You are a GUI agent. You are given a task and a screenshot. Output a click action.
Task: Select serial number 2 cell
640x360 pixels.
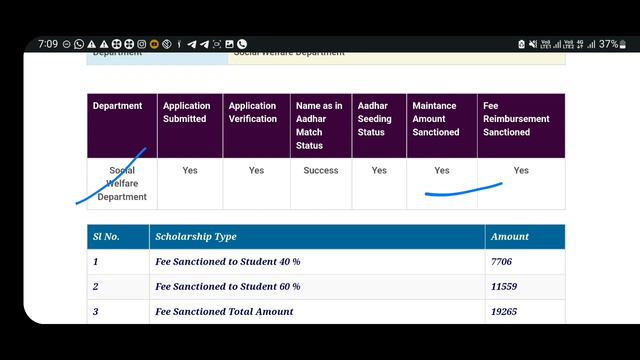[x=118, y=287]
